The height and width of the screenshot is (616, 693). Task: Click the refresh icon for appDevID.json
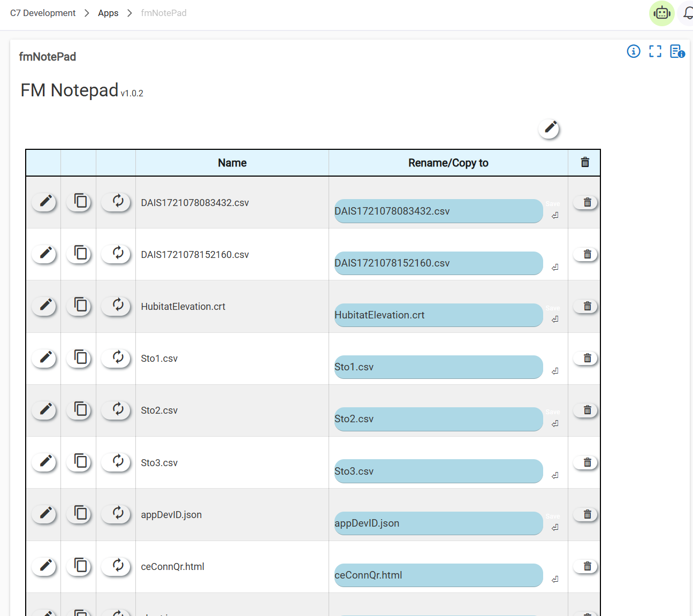coord(117,513)
